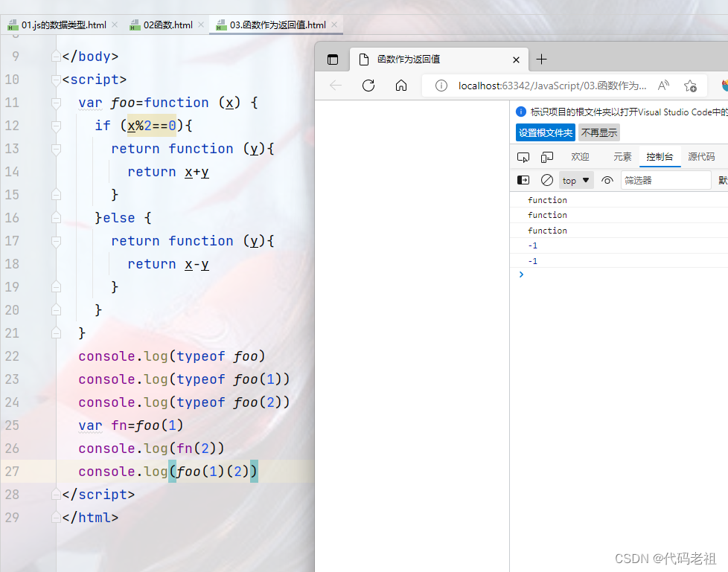Click the localhost address bar URL
The height and width of the screenshot is (572, 728).
click(552, 86)
